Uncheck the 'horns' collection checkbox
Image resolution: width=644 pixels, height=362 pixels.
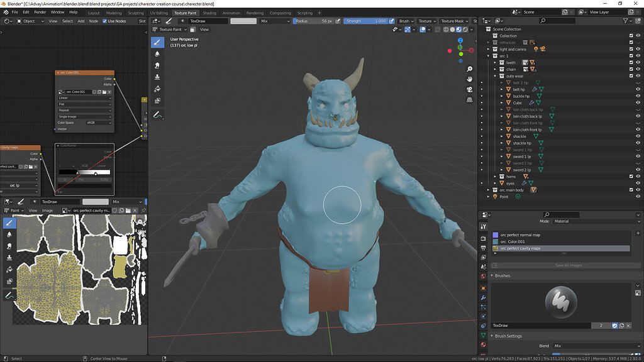click(x=631, y=177)
